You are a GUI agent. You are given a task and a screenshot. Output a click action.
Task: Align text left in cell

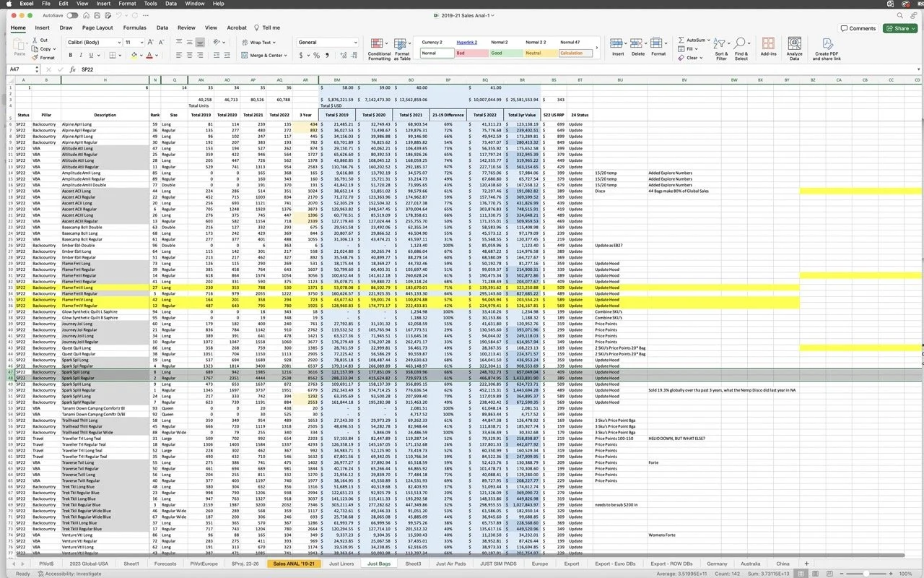point(179,56)
